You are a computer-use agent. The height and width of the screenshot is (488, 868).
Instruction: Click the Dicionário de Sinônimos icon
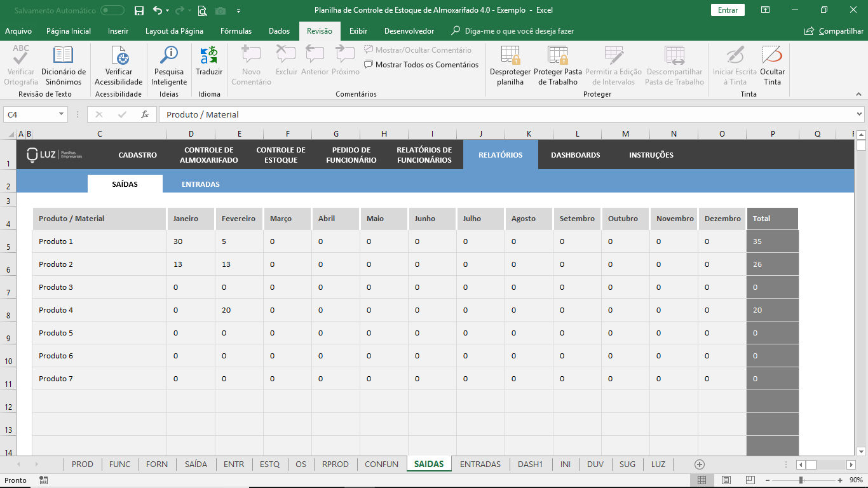tap(63, 56)
